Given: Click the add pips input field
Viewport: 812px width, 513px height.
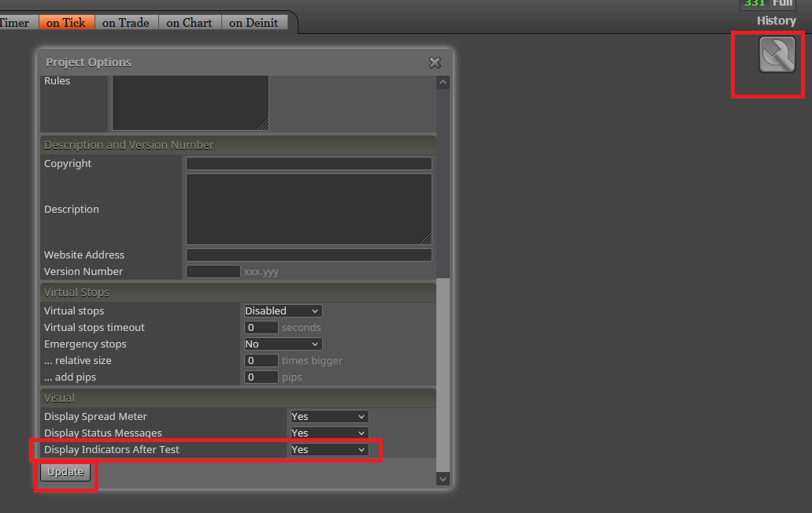Looking at the screenshot, I should coord(261,377).
